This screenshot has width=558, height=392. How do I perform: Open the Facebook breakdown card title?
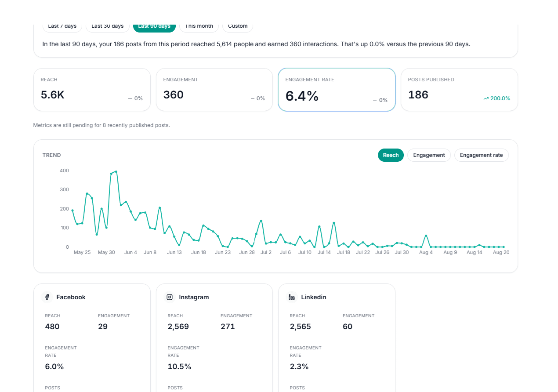pyautogui.click(x=71, y=297)
